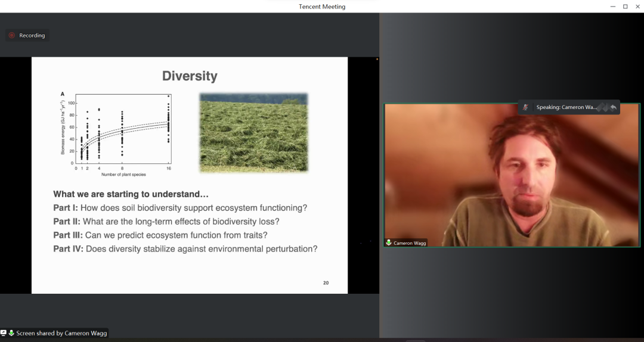Click the red Recording indicator icon

click(12, 36)
